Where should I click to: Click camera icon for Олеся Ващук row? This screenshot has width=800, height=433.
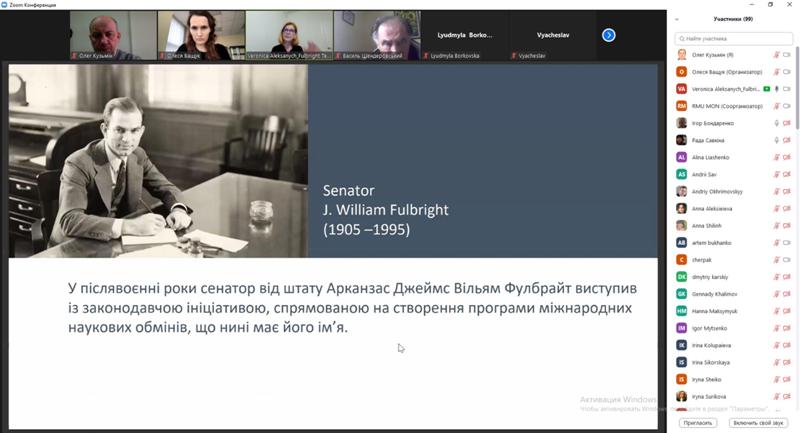coord(787,72)
